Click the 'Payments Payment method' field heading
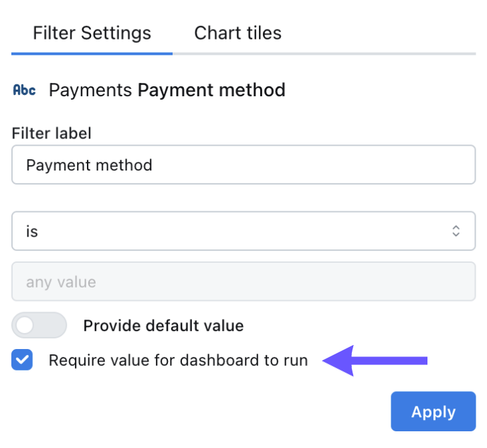This screenshot has width=487, height=448. 167,90
